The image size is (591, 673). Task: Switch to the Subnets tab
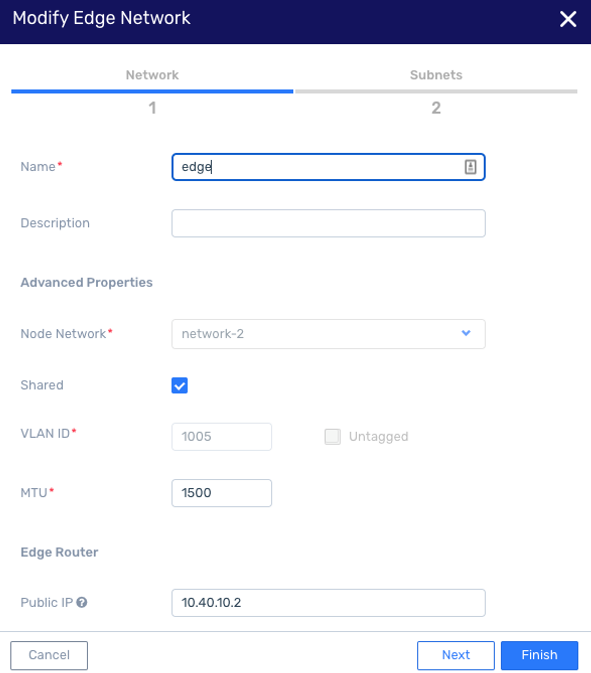[x=436, y=75]
